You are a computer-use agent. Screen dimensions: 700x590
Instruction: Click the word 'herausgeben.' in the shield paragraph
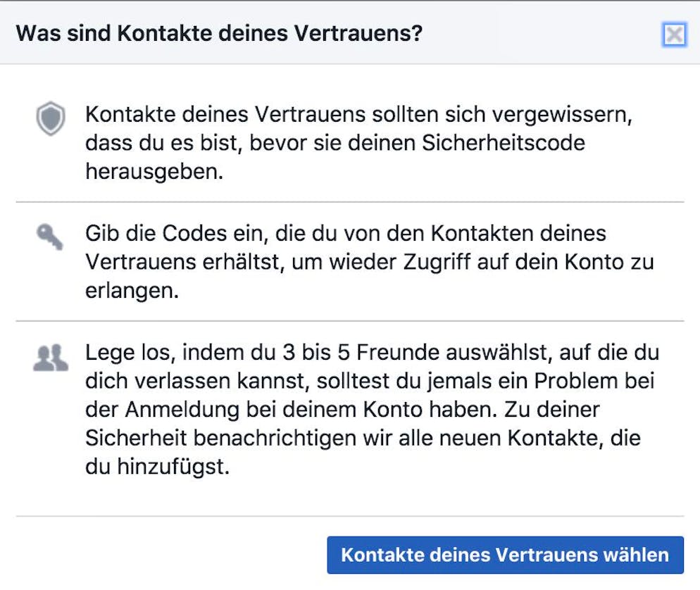tap(154, 172)
